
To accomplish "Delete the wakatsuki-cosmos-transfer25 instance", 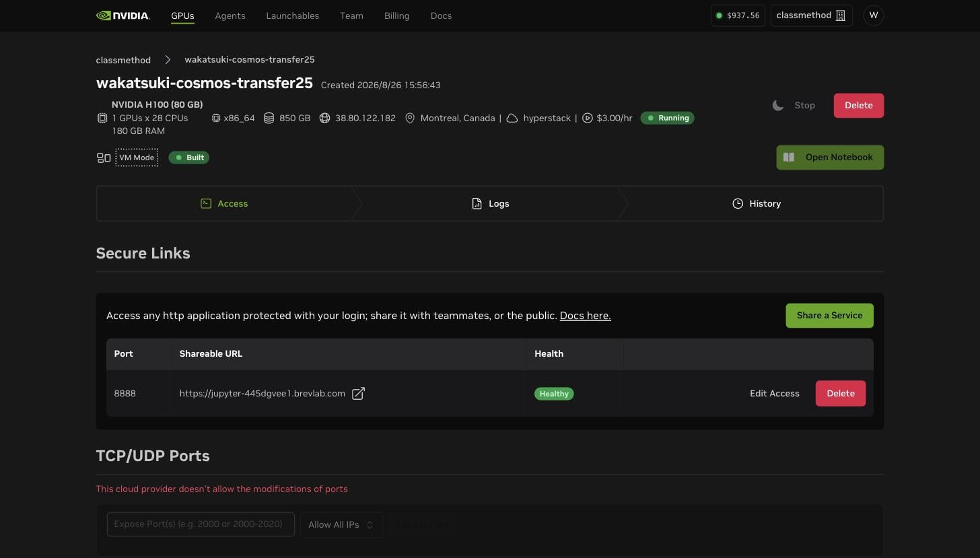I will point(859,105).
